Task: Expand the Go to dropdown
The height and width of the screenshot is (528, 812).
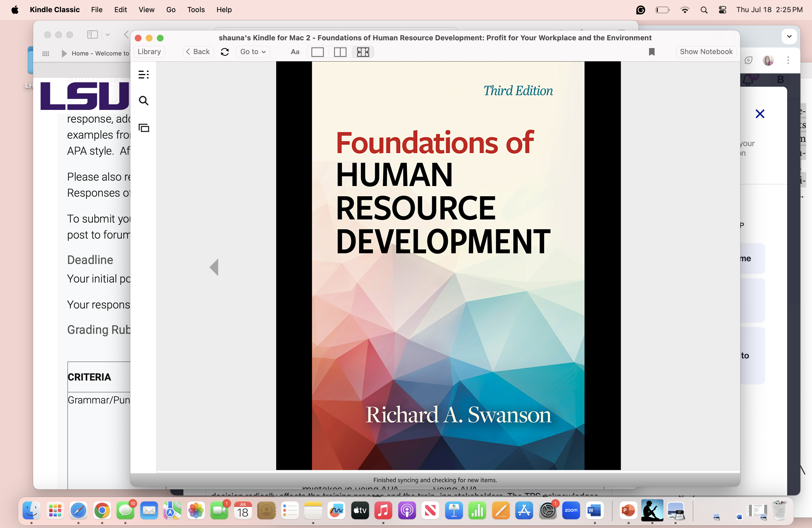Action: click(253, 52)
